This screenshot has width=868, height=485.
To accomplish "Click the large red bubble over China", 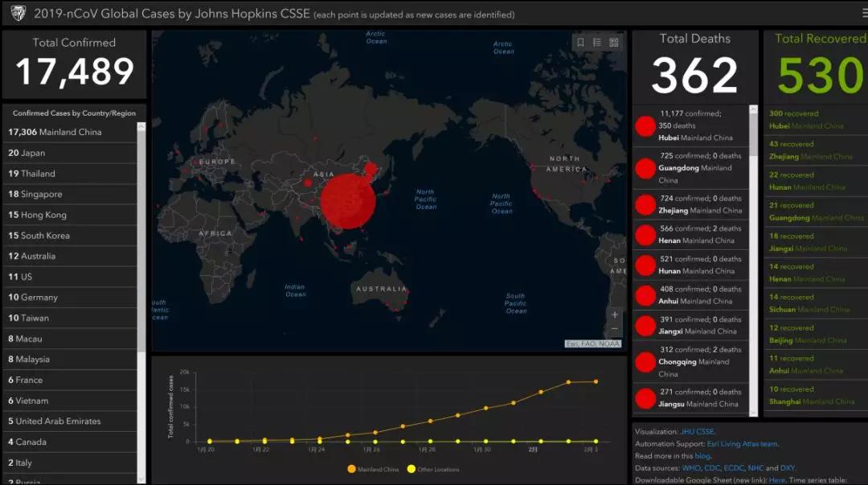I will 348,200.
